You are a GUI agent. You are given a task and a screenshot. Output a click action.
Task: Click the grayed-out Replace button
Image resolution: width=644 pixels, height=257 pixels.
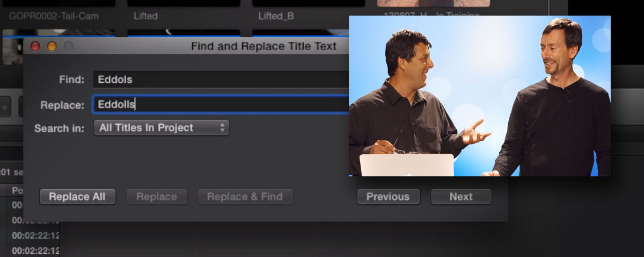point(157,197)
